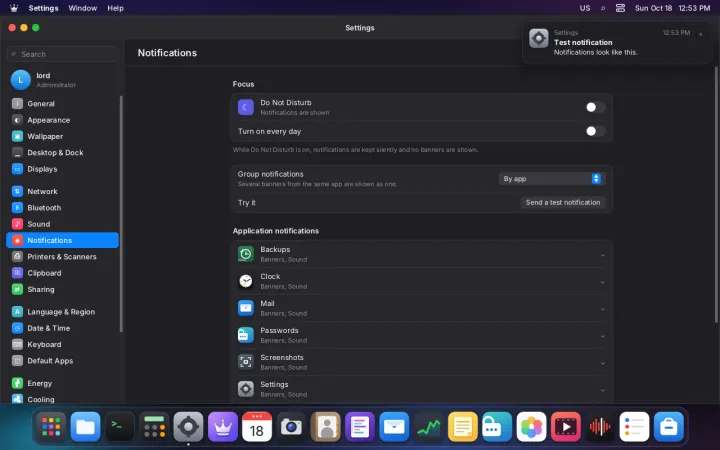The width and height of the screenshot is (720, 450).
Task: Go to Displays settings
Action: [62, 169]
